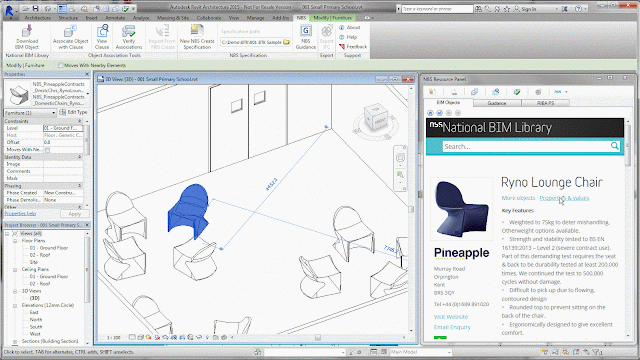This screenshot has width=640, height=360.
Task: Open the View Clause tool
Action: pos(102,37)
